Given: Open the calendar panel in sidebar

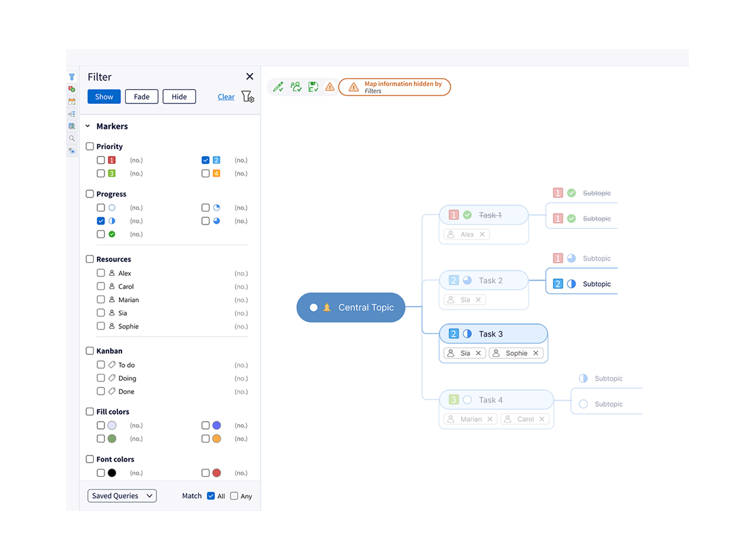Looking at the screenshot, I should pyautogui.click(x=72, y=101).
